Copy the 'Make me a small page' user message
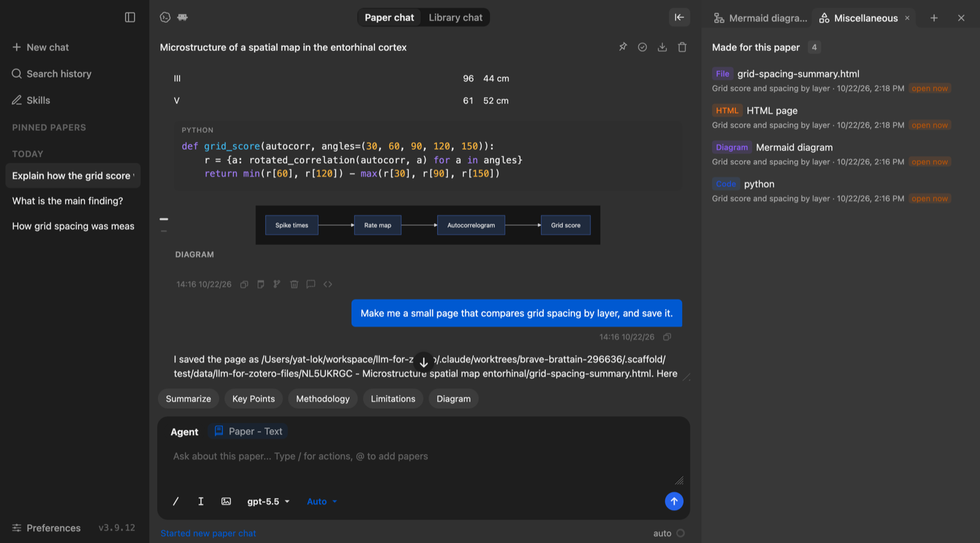Screen dimensions: 980x543 click(667, 337)
